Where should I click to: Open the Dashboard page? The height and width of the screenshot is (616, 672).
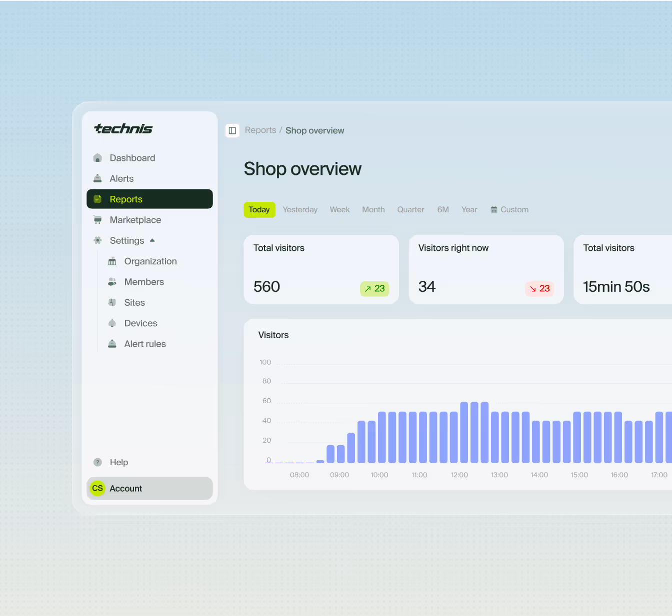coord(149,158)
